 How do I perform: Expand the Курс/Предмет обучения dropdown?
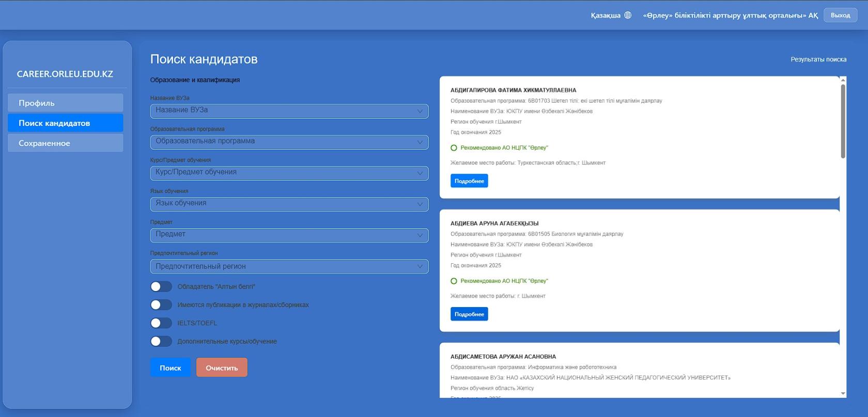coord(289,173)
